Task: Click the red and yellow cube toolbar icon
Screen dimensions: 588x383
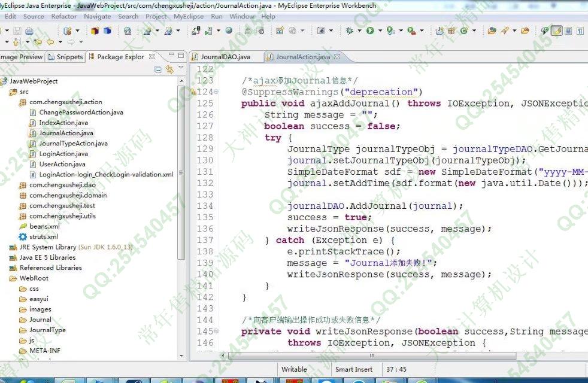Action: [95, 31]
